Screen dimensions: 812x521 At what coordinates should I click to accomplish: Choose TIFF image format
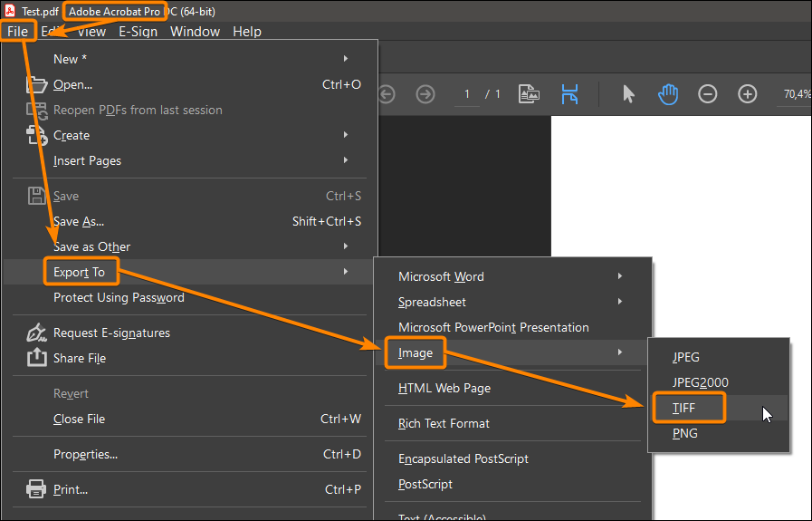[x=719, y=408]
